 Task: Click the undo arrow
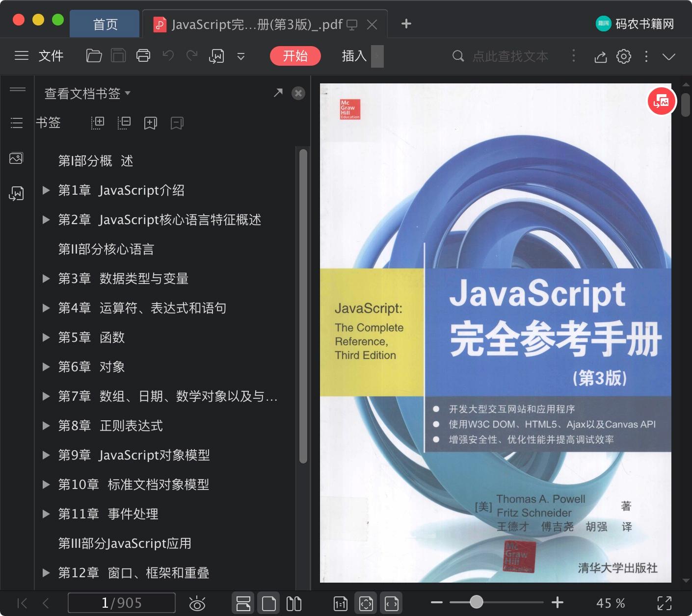pyautogui.click(x=168, y=56)
